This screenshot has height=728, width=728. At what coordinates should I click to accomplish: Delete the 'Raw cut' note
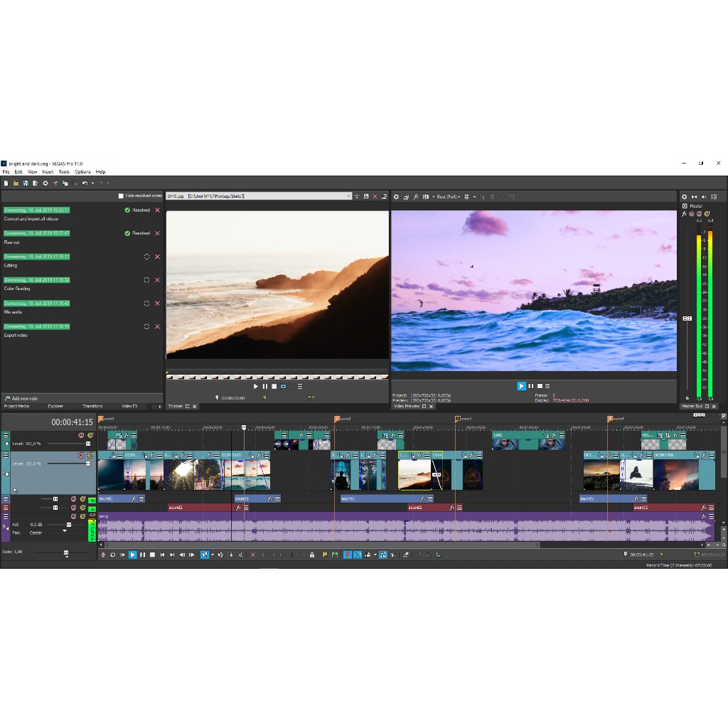pyautogui.click(x=157, y=233)
